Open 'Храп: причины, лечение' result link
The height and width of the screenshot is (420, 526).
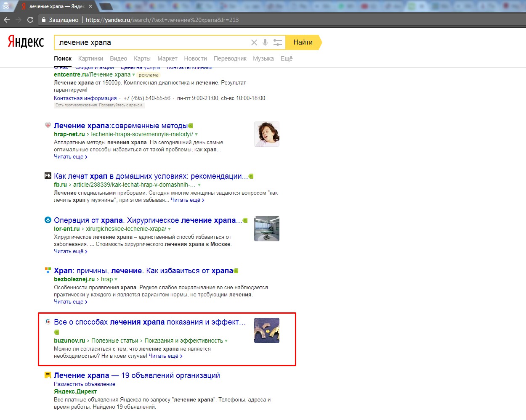click(143, 271)
